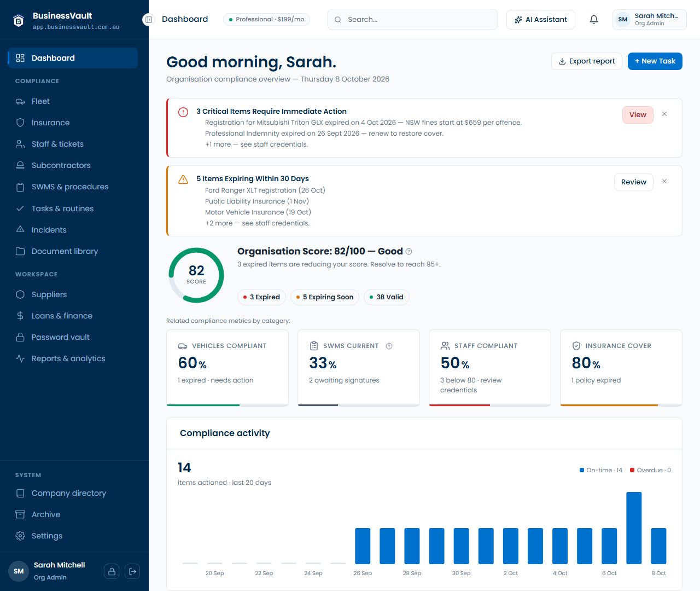The image size is (700, 591).
Task: Go to Insurance section
Action: coord(73,123)
